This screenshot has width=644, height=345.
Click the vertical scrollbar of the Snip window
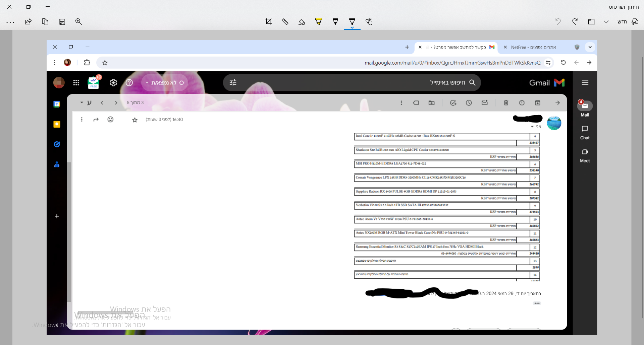pyautogui.click(x=642, y=188)
